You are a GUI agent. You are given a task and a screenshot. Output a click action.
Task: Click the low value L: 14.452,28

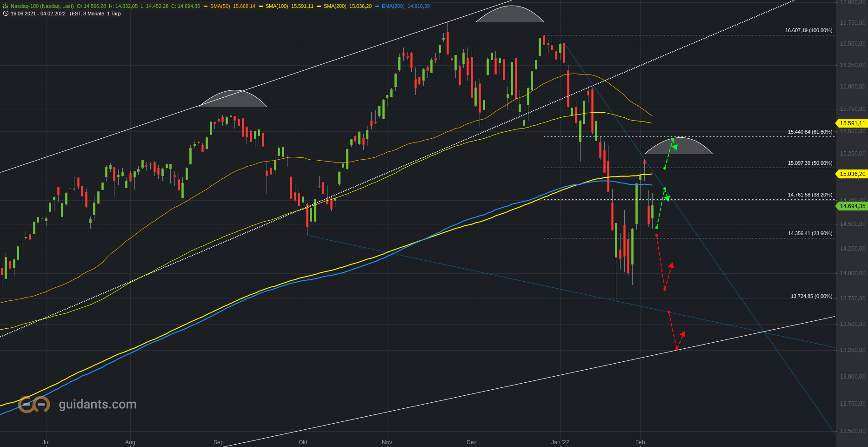[x=154, y=6]
